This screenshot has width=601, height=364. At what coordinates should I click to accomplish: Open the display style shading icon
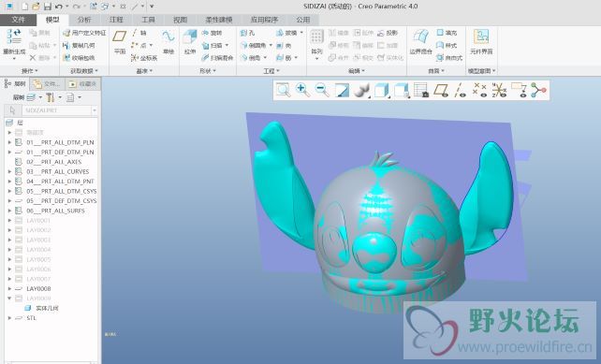[361, 91]
